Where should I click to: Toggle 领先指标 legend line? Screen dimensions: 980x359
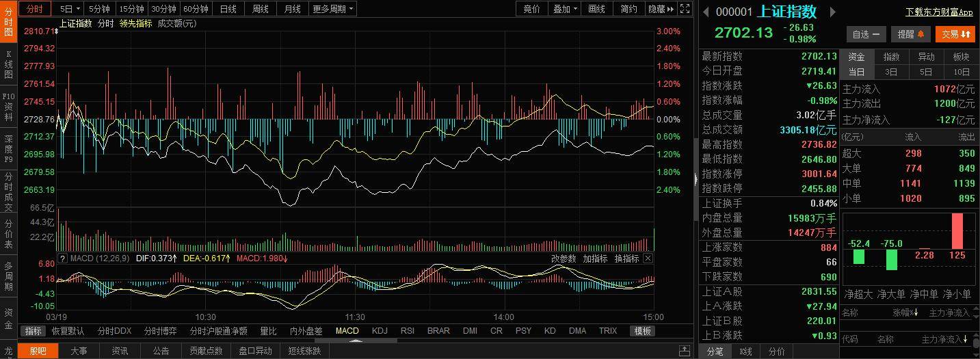(x=135, y=23)
